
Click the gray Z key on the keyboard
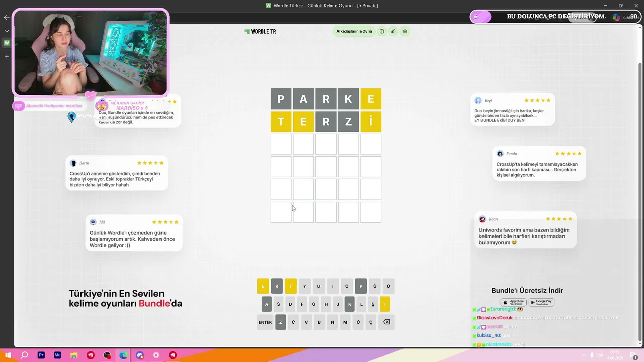281,322
